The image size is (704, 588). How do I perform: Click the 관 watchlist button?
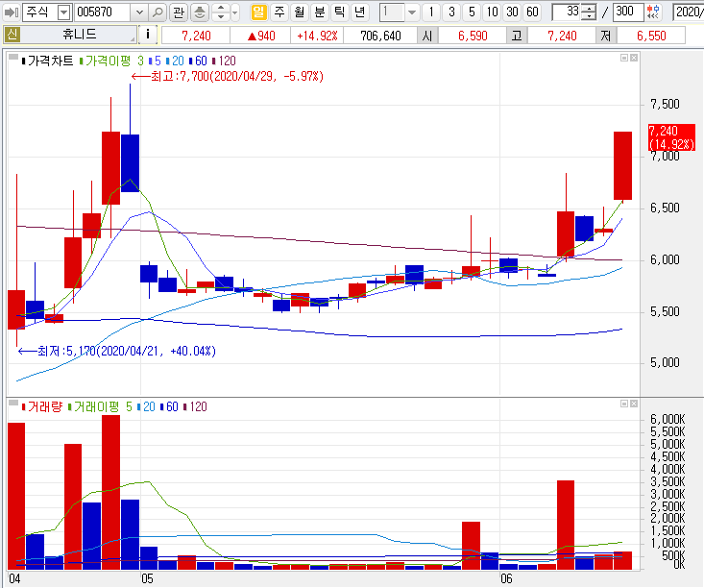point(179,12)
